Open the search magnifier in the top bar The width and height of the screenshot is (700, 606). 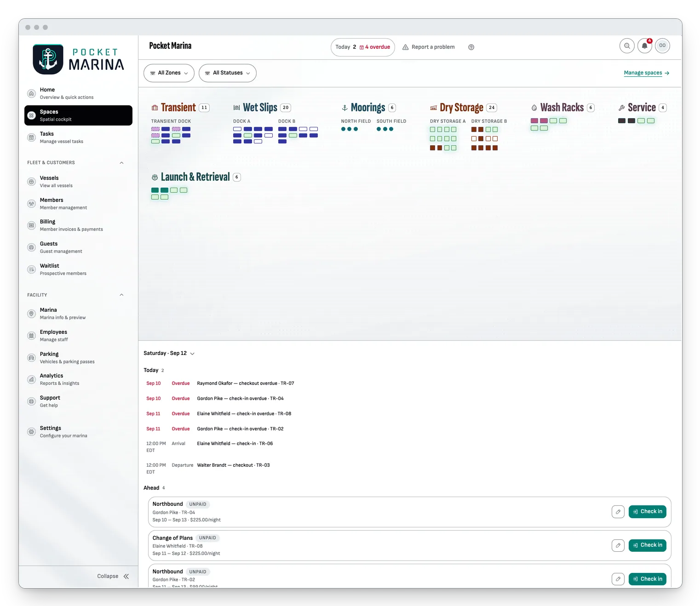pos(627,46)
